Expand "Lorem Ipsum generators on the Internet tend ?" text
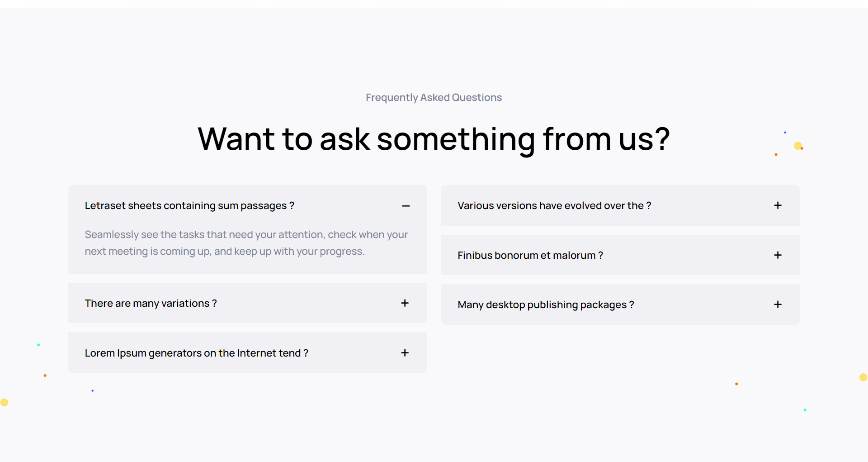The image size is (868, 462). [196, 353]
